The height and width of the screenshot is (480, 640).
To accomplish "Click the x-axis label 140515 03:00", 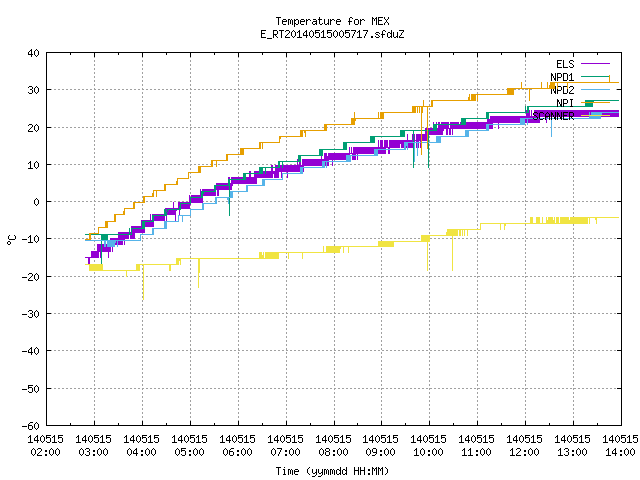I will [93, 445].
